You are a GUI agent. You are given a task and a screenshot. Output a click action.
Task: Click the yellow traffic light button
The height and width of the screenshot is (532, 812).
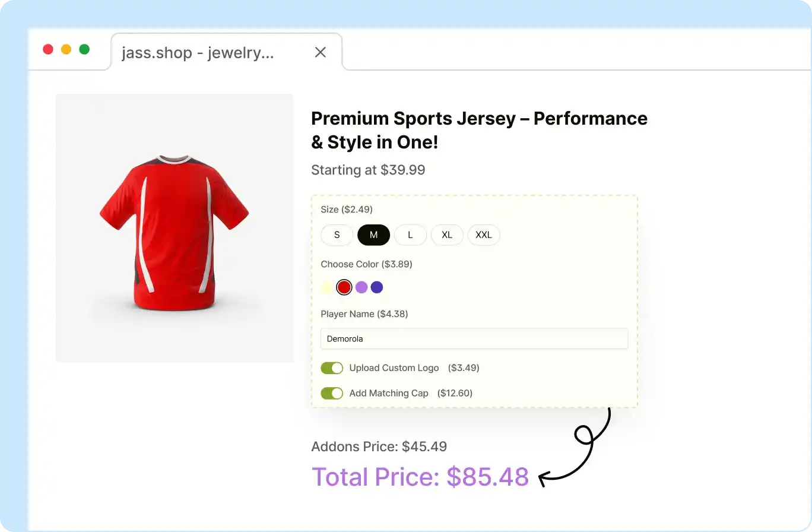tap(66, 49)
